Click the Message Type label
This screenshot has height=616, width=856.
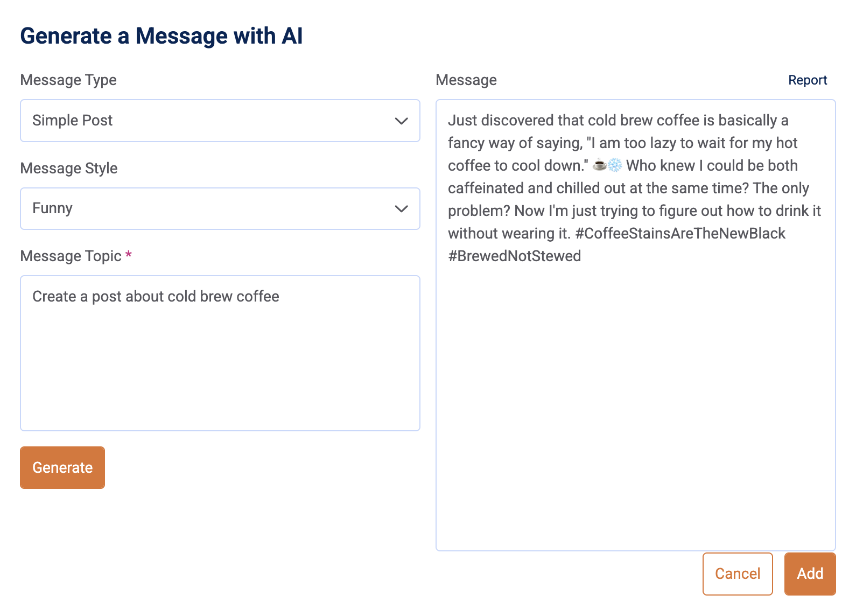(x=68, y=80)
